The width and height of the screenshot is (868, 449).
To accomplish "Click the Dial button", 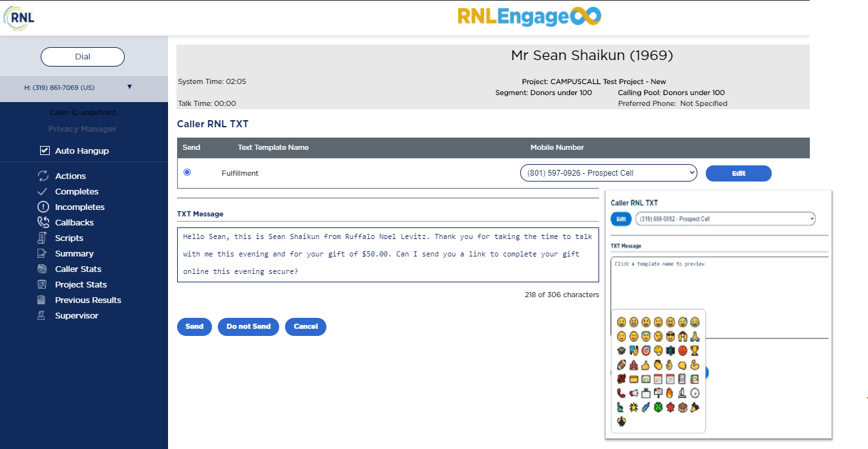I will pos(83,57).
